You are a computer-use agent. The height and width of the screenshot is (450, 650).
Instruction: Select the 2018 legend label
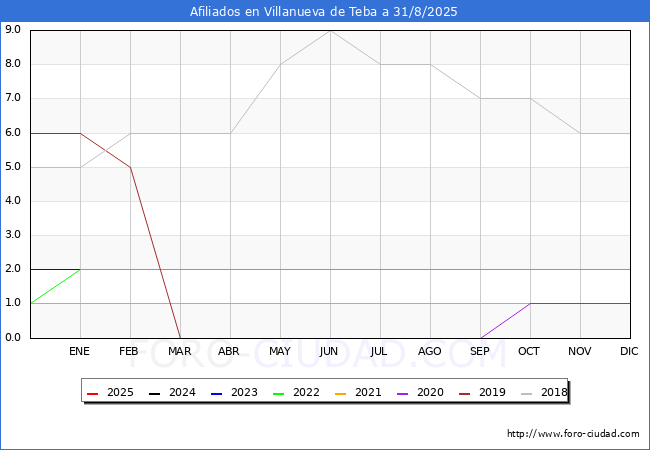click(x=554, y=392)
